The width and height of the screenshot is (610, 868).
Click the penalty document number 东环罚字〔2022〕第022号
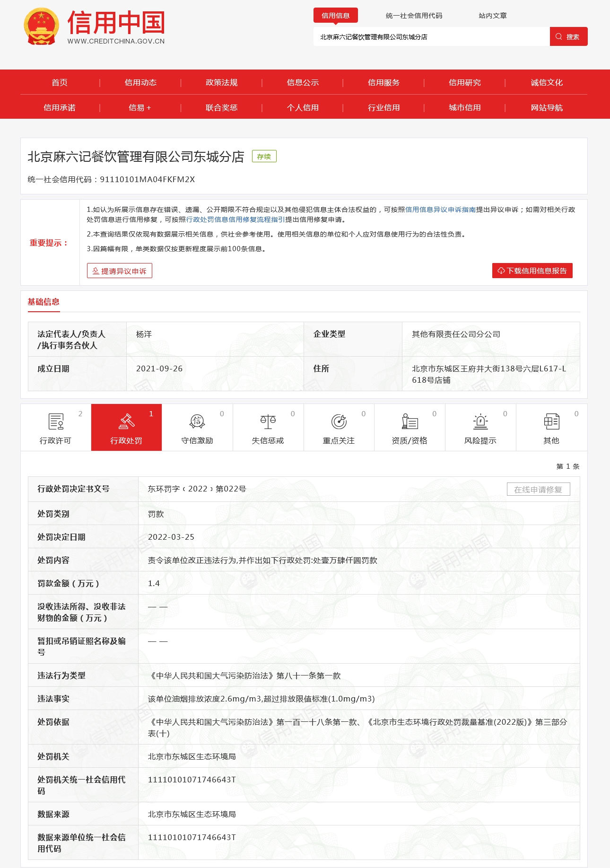(197, 489)
